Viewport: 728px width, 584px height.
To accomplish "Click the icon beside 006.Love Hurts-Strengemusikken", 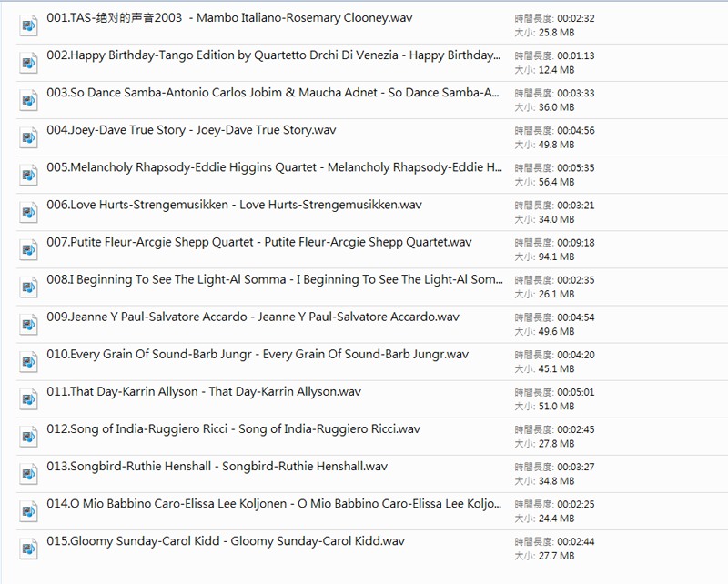I will click(28, 212).
